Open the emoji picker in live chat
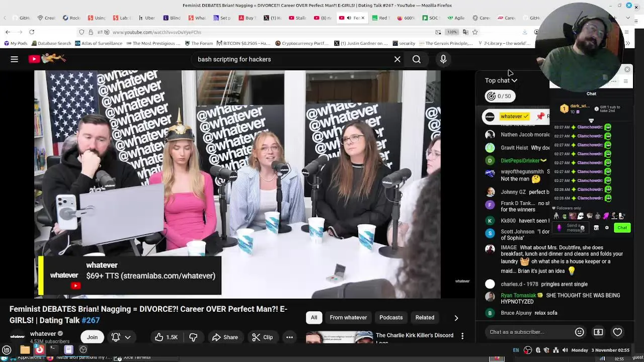Viewport: 644px width, 362px height. (x=579, y=332)
